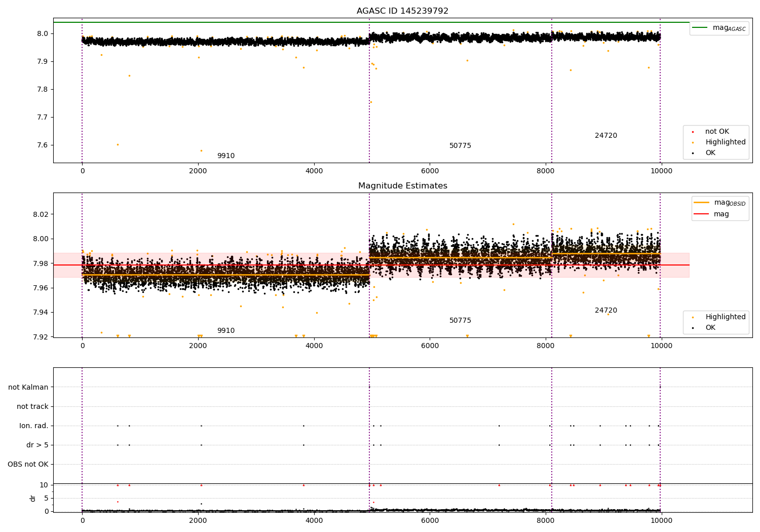Viewport: 760px width, 532px height.
Task: Click the 7.9 y-axis tick label
Action: tap(43, 62)
